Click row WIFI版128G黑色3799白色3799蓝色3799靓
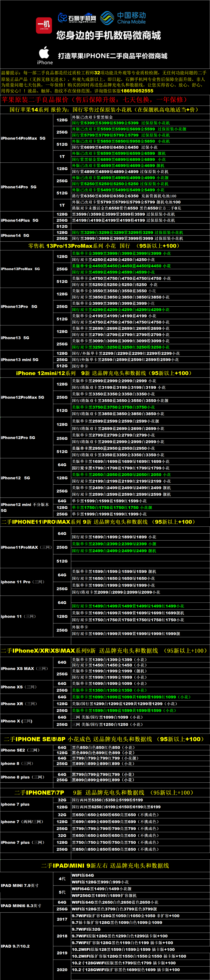Viewport: 210px width, 980px height. [140, 909]
